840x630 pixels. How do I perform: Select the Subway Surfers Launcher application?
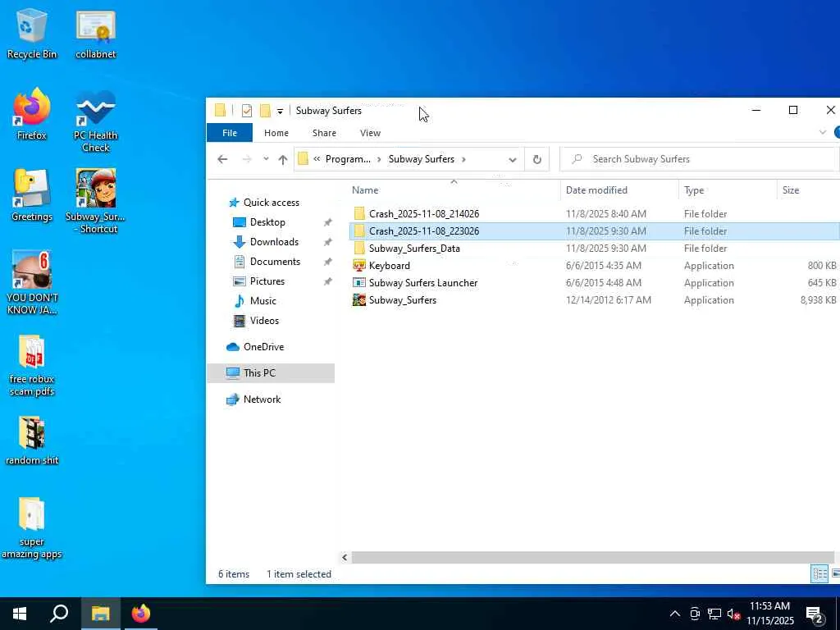tap(594, 283)
